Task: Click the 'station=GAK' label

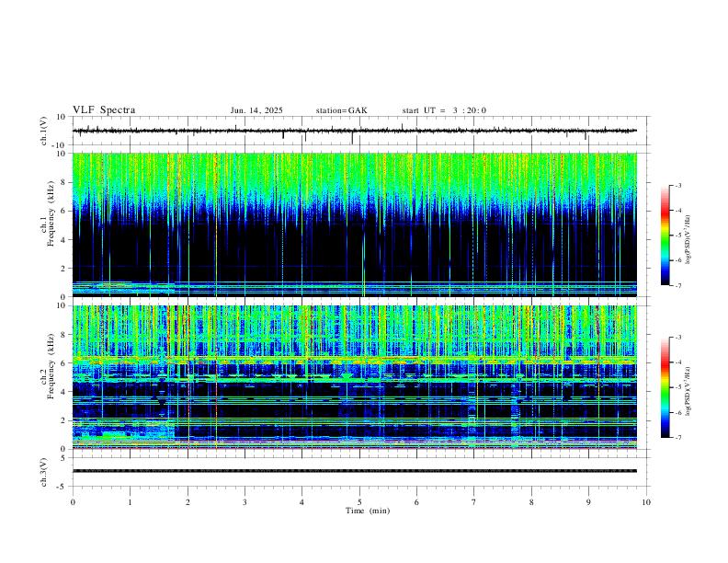Action: 341,110
